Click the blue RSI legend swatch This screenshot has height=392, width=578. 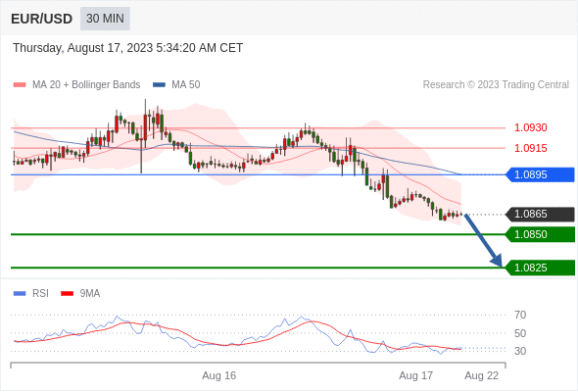(20, 294)
